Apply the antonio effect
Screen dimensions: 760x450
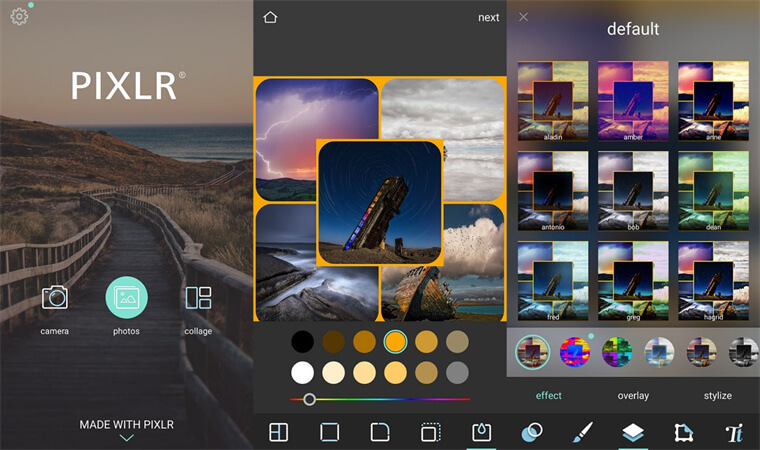tap(553, 191)
